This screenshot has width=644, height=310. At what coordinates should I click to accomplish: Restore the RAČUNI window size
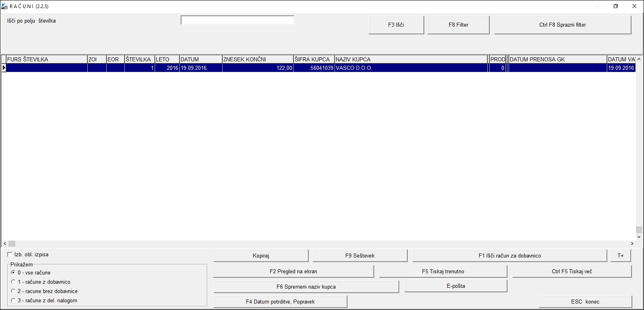pyautogui.click(x=616, y=6)
